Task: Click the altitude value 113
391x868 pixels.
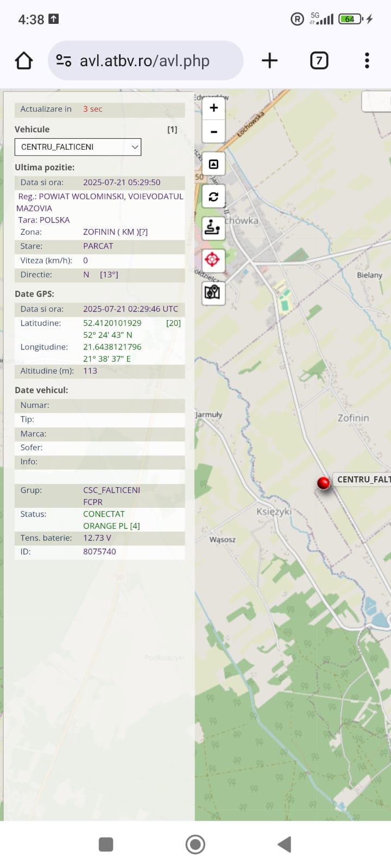Action: coord(90,371)
